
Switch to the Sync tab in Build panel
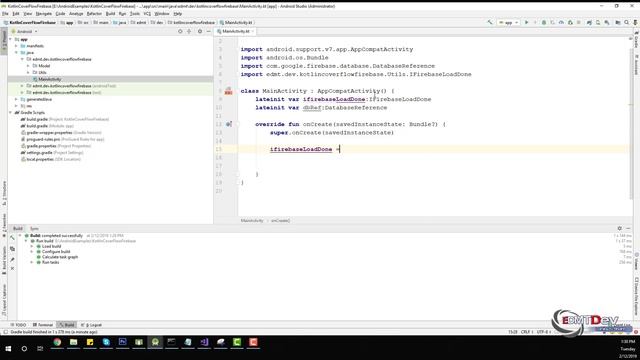[34, 229]
